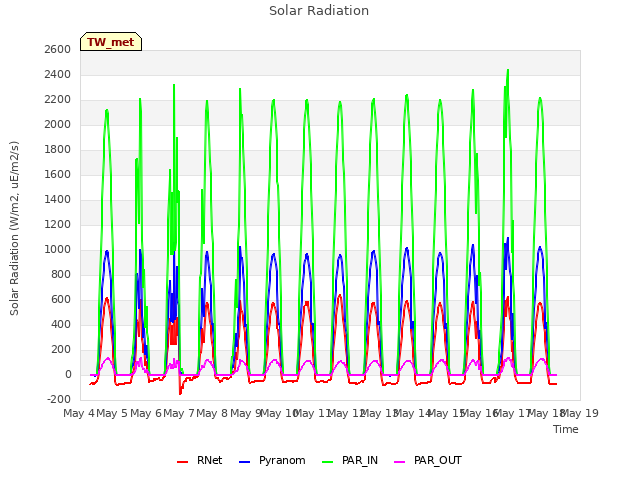The height and width of the screenshot is (480, 640).
Task: Click the May 4 x-axis date label
Action: (79, 413)
